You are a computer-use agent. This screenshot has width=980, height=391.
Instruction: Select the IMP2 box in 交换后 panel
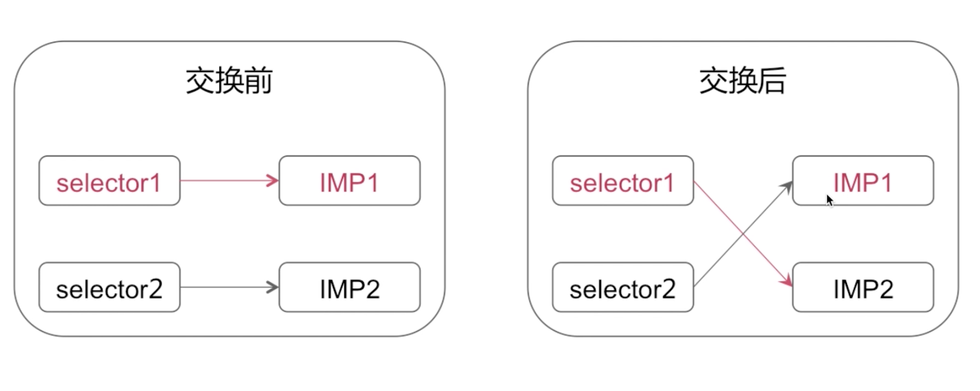pyautogui.click(x=863, y=287)
